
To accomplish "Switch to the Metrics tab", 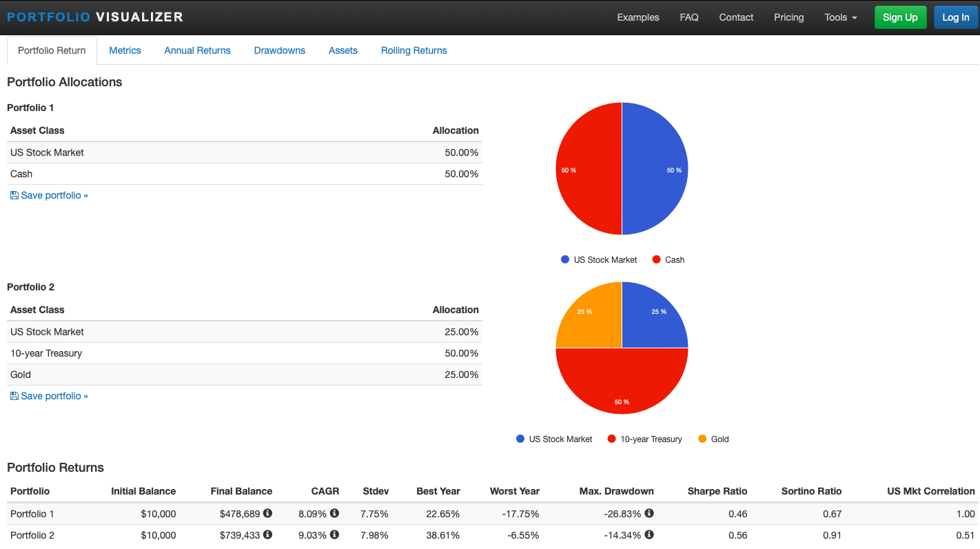I will coord(125,50).
